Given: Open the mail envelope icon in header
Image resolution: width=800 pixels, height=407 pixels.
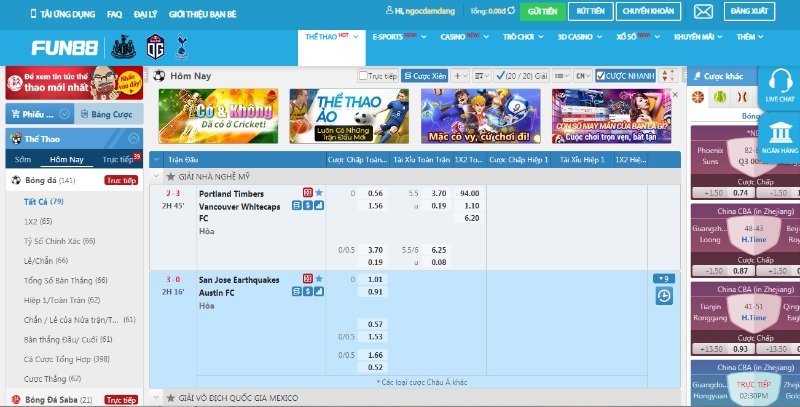Looking at the screenshot, I should click(x=703, y=11).
